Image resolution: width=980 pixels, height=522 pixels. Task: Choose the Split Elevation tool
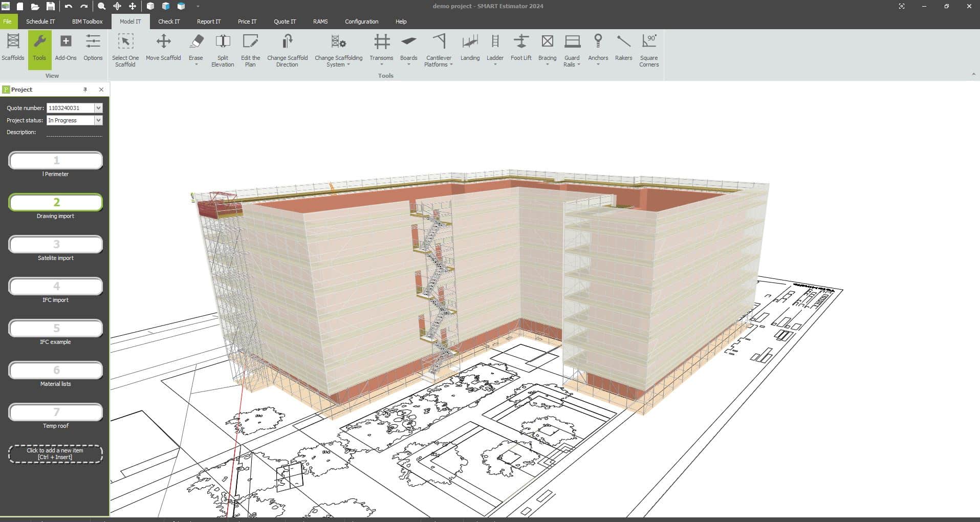(x=223, y=50)
